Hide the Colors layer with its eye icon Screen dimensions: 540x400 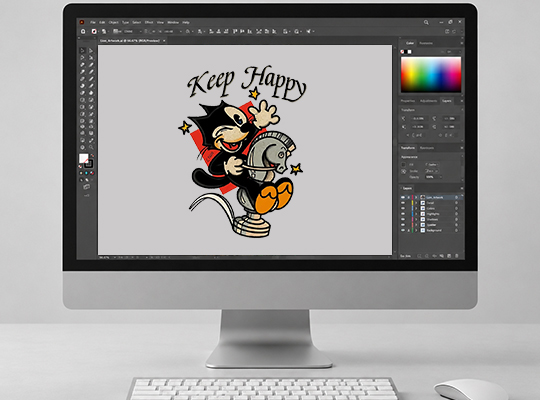tap(403, 208)
